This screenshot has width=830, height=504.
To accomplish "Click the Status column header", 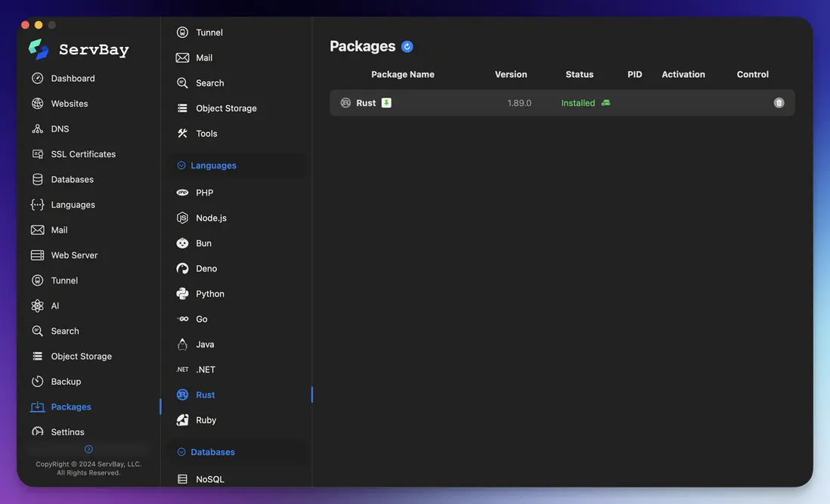I will point(580,75).
